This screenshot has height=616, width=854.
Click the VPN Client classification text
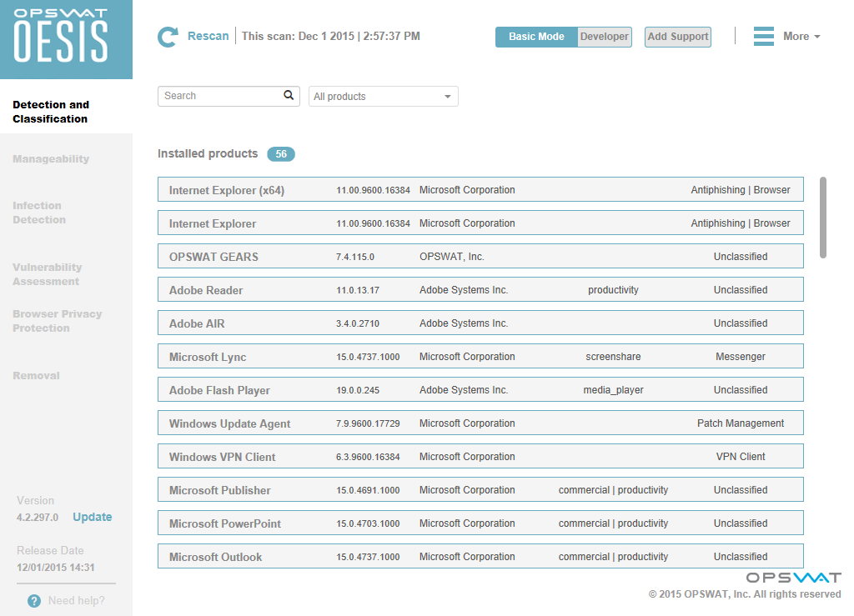741,457
